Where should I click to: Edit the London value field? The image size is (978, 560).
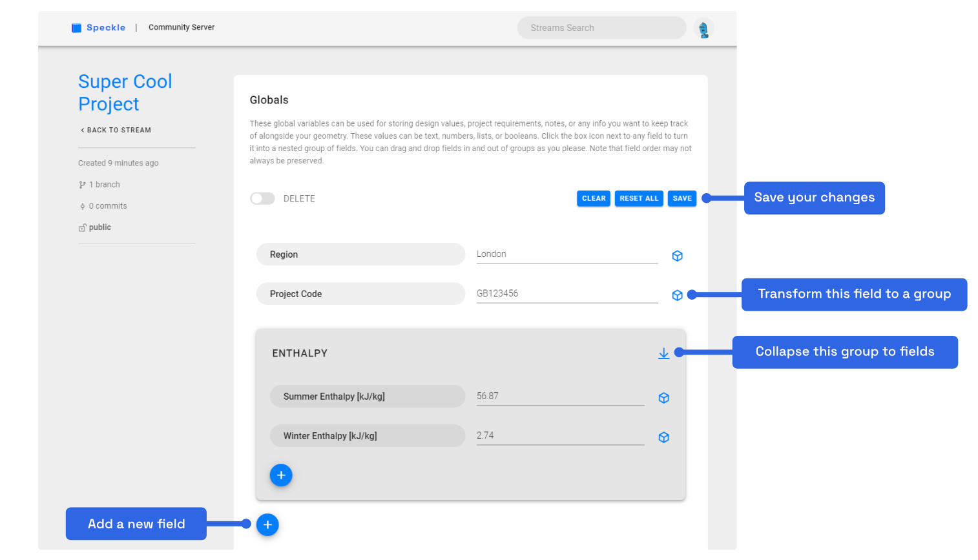coord(567,254)
